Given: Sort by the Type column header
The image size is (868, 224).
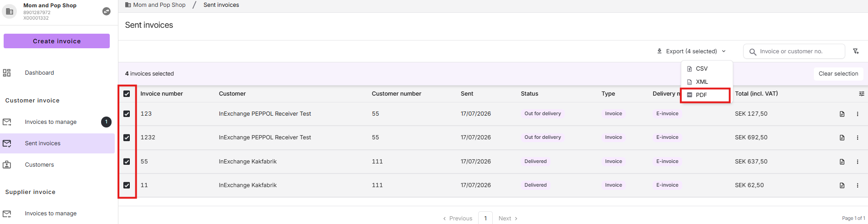Looking at the screenshot, I should pyautogui.click(x=608, y=94).
